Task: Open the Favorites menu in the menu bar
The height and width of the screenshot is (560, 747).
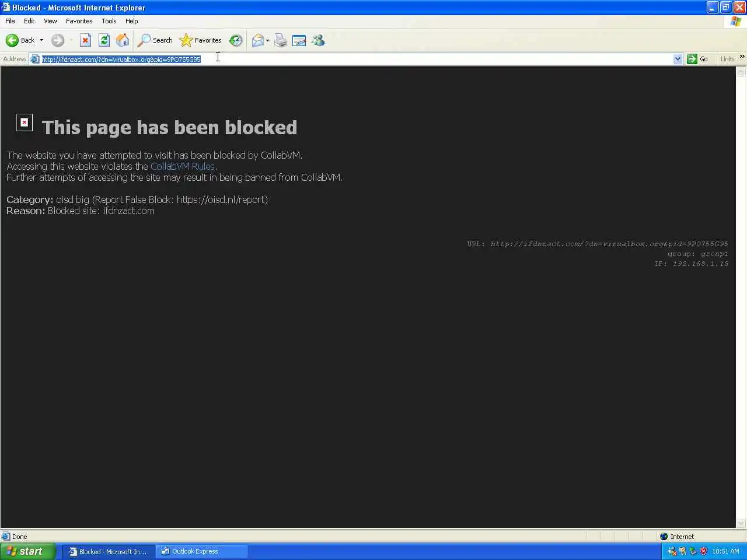Action: point(79,21)
